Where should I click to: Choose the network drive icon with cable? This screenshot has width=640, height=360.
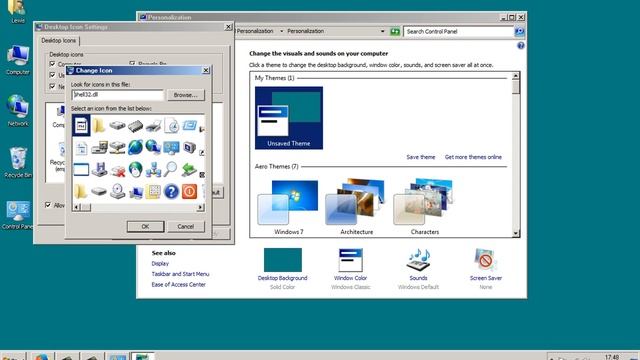coord(117,147)
